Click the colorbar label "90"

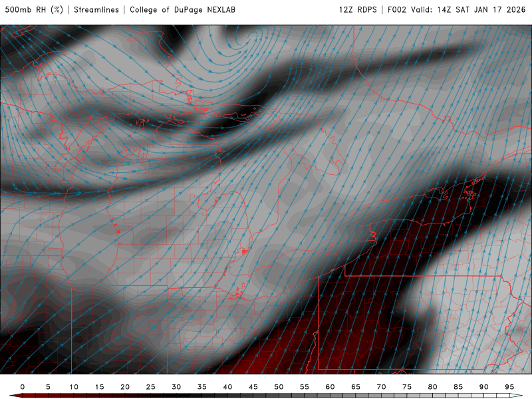pyautogui.click(x=483, y=387)
